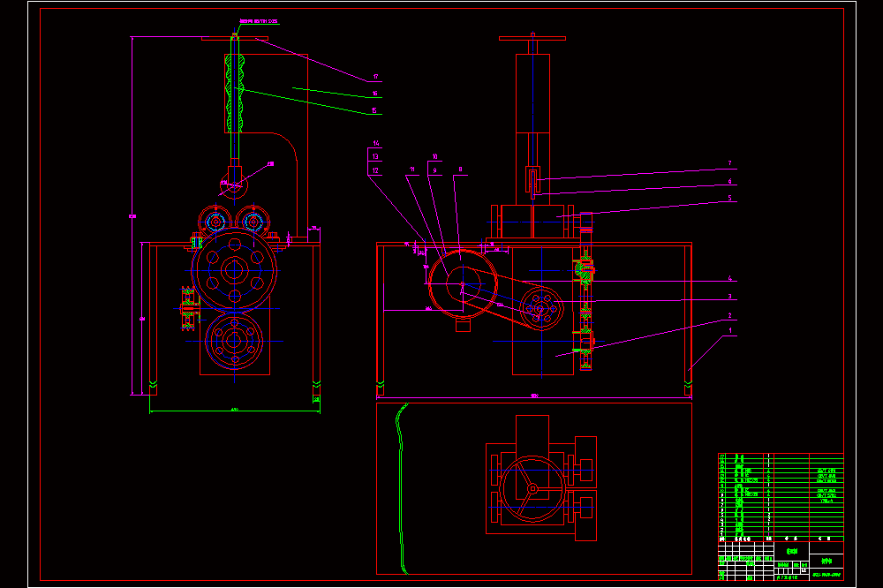Click part number label 13
The width and height of the screenshot is (883, 588).
[375, 156]
